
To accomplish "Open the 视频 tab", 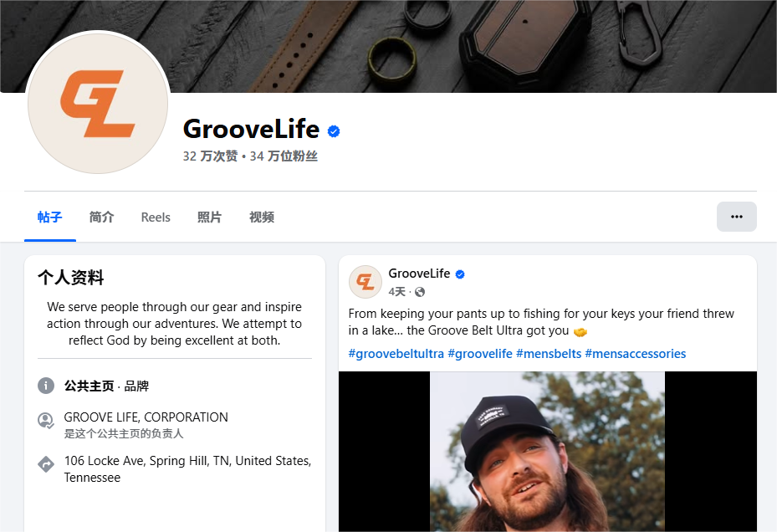I will pyautogui.click(x=262, y=217).
